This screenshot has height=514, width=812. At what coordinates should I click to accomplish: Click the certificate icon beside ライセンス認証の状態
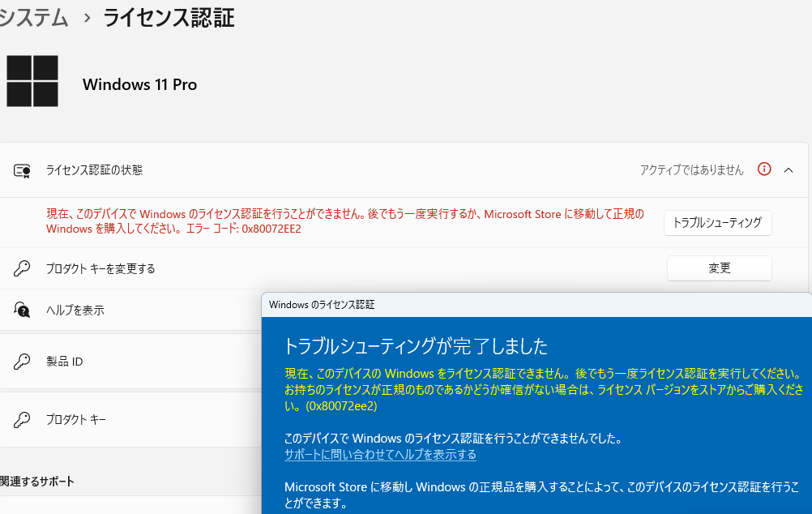22,169
